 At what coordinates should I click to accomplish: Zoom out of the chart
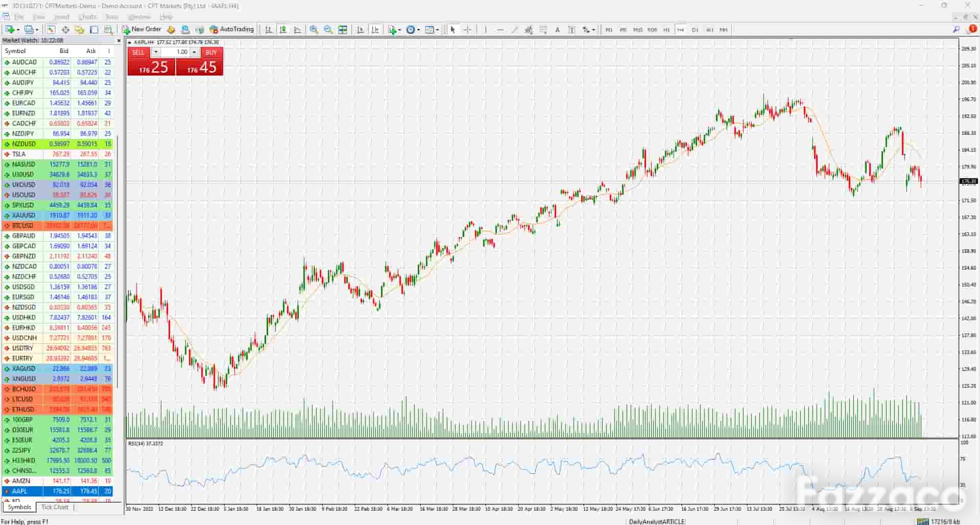pos(328,30)
